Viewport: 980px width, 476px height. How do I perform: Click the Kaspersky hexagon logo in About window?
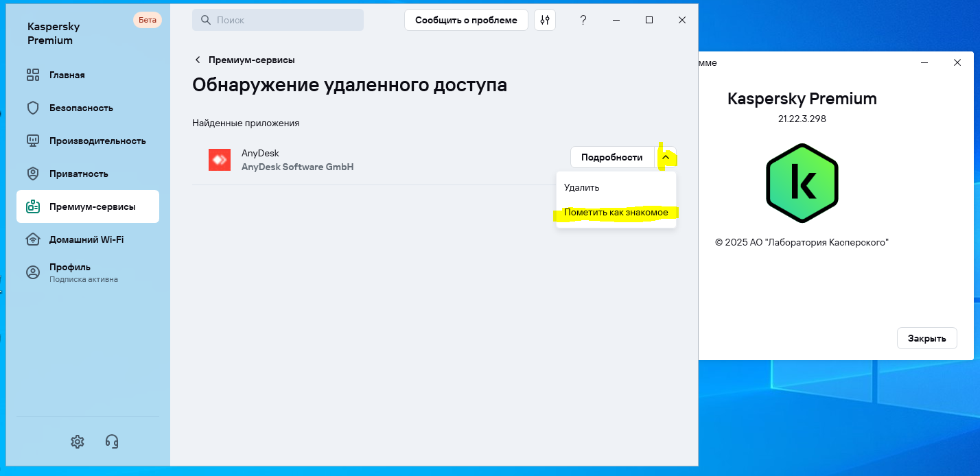coord(802,183)
